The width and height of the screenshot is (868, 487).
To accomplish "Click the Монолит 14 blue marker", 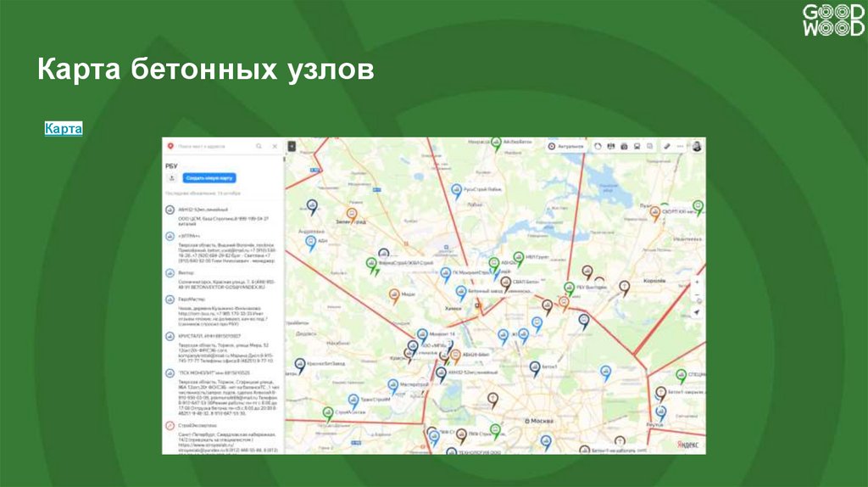I will 422,336.
